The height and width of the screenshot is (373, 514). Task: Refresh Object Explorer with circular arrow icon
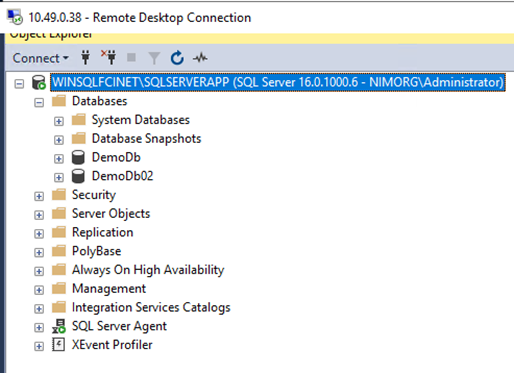pos(177,58)
